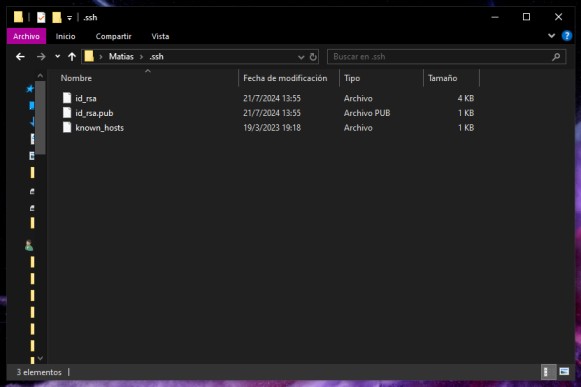Click the New Folder icon in title bar

tap(57, 17)
